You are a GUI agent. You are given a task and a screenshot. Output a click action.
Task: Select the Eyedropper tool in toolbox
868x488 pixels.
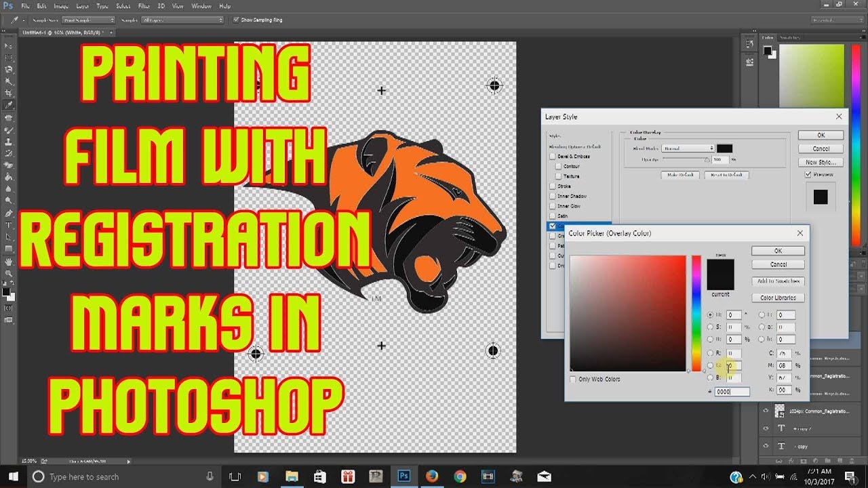pyautogui.click(x=9, y=105)
